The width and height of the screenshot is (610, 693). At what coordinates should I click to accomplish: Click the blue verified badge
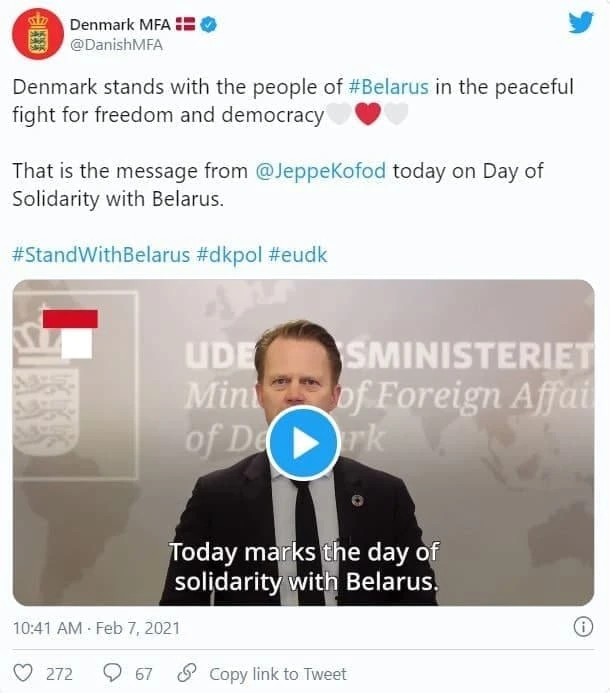tap(206, 23)
